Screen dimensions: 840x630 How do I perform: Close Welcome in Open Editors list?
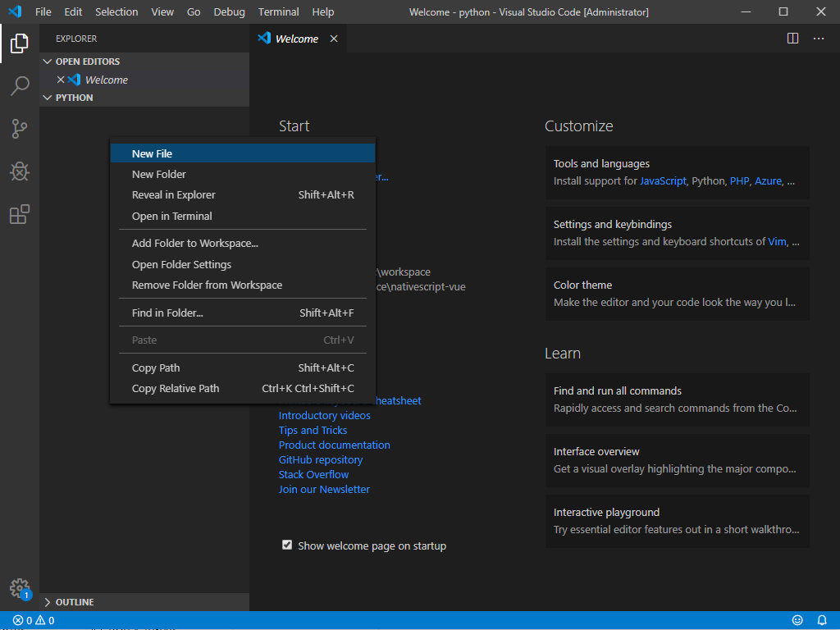click(61, 80)
